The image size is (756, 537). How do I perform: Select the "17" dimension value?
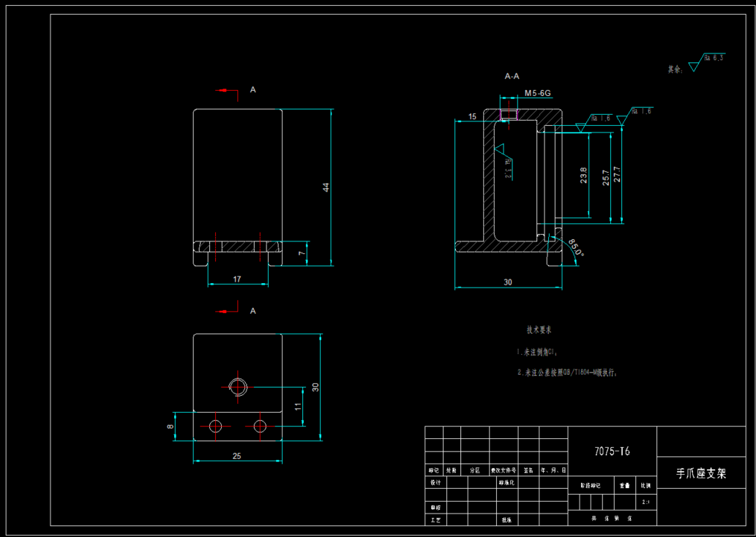point(237,279)
